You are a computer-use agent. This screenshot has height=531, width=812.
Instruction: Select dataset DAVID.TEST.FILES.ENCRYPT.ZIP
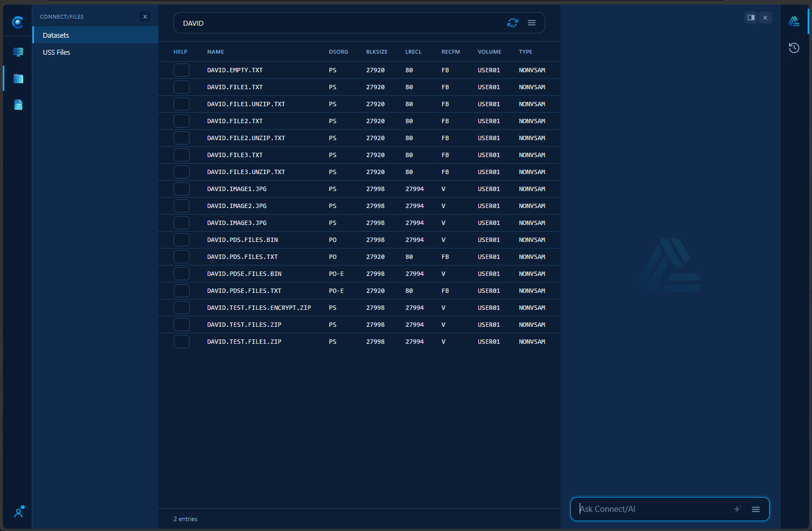259,308
